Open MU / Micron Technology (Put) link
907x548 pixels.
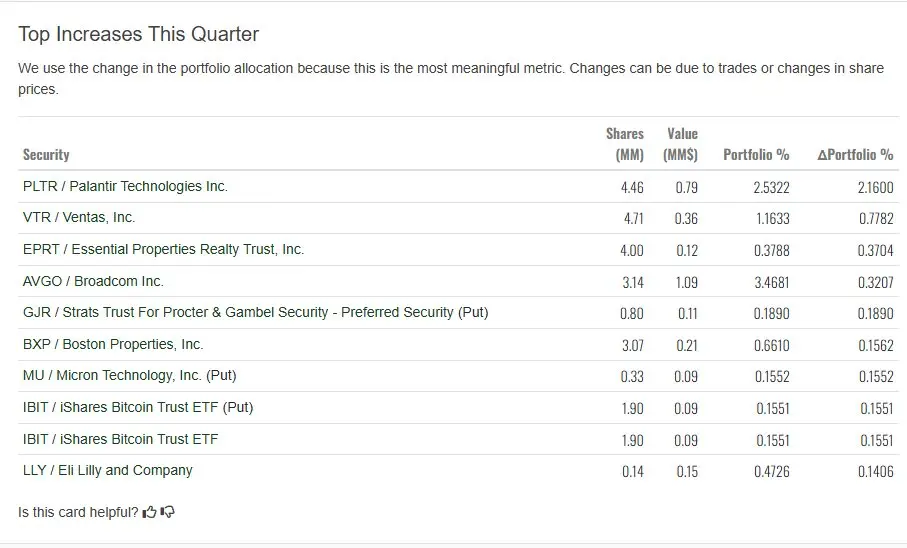click(129, 375)
